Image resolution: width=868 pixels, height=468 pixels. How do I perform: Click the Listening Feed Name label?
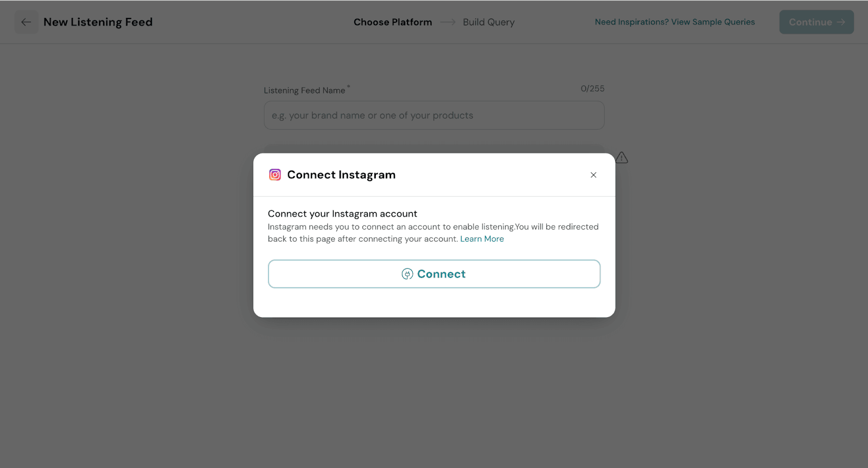coord(304,91)
